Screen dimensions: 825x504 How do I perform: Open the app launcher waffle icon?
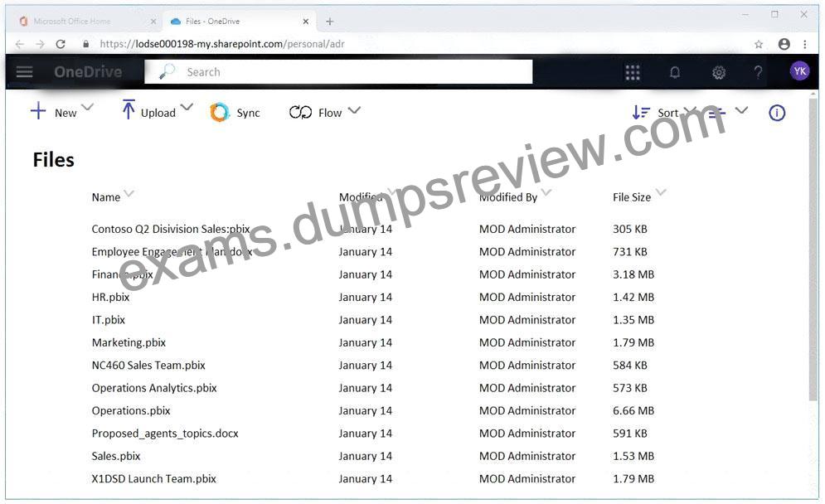pos(633,72)
